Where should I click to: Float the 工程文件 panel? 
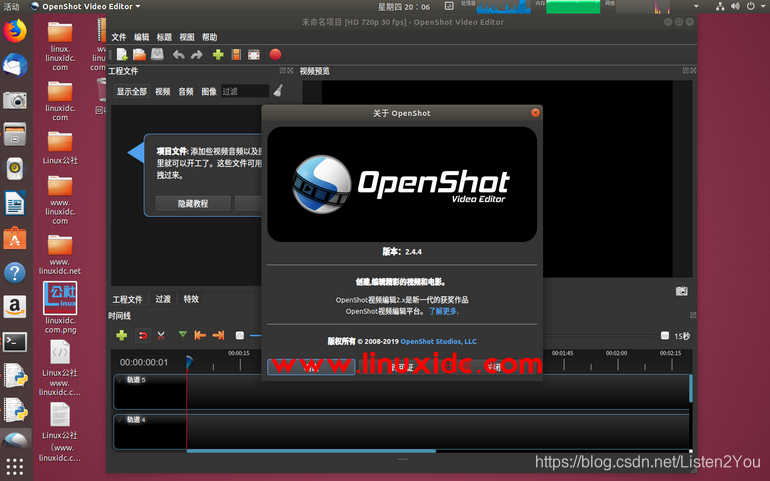pyautogui.click(x=282, y=71)
